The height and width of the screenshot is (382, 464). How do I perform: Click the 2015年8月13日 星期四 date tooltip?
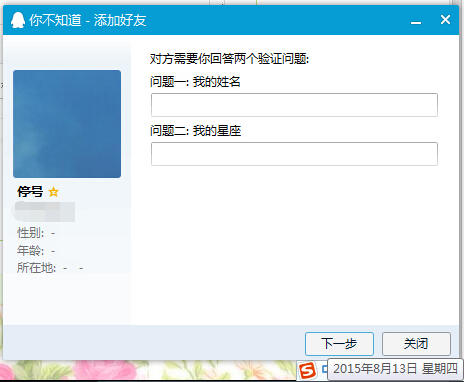point(395,369)
